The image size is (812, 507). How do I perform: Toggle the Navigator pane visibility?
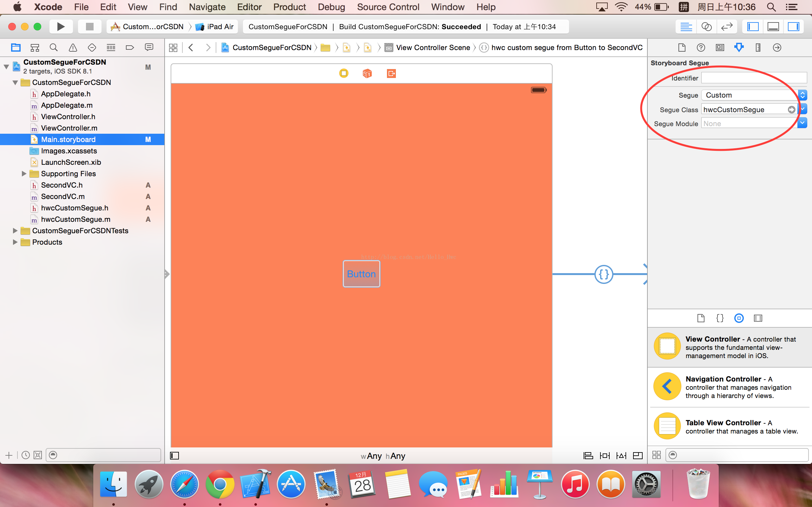point(753,27)
